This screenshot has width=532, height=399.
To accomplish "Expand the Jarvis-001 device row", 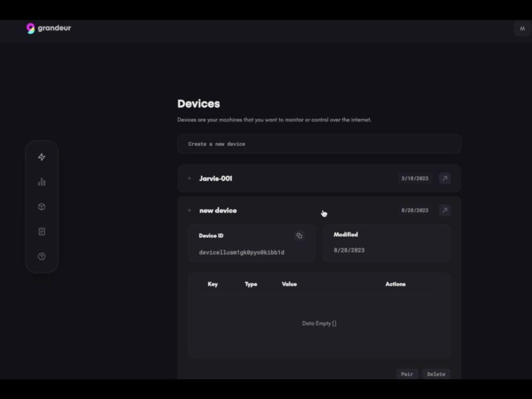I will (319, 178).
